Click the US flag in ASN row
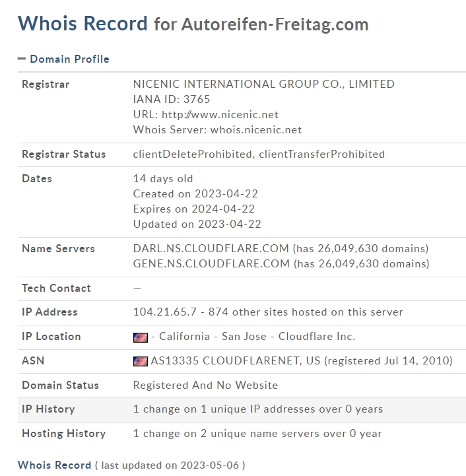 pyautogui.click(x=141, y=361)
